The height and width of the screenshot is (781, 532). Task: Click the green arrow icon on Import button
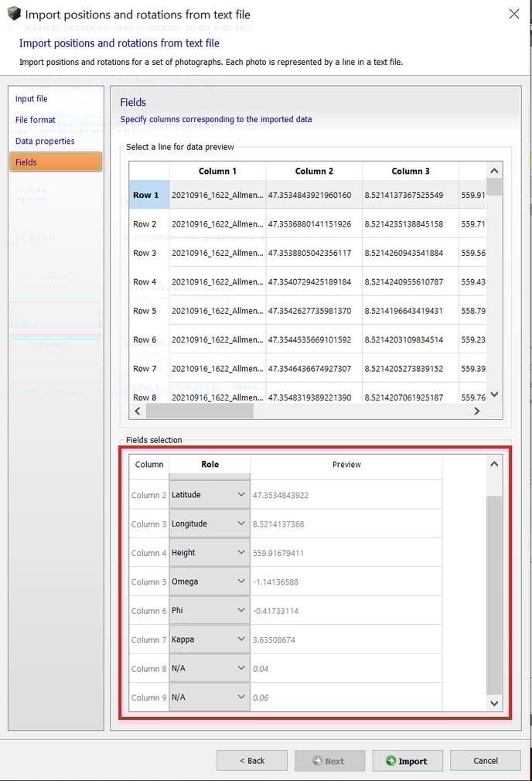(390, 761)
